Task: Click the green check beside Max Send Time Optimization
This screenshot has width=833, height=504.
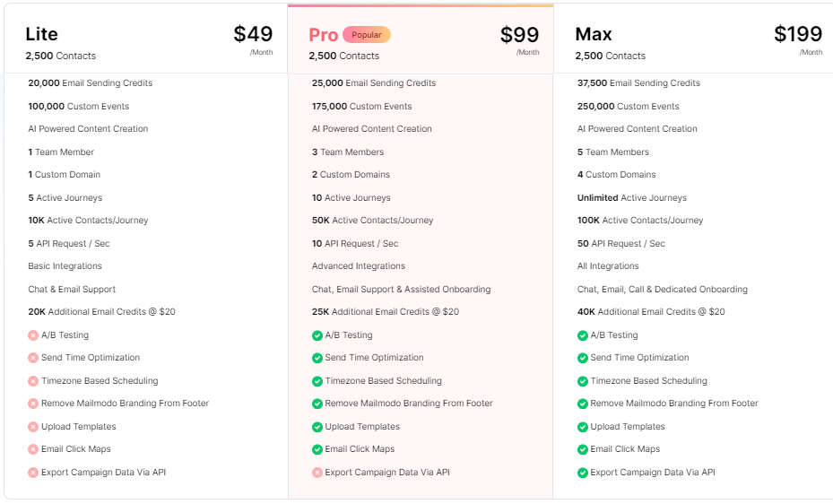Action: [x=583, y=358]
